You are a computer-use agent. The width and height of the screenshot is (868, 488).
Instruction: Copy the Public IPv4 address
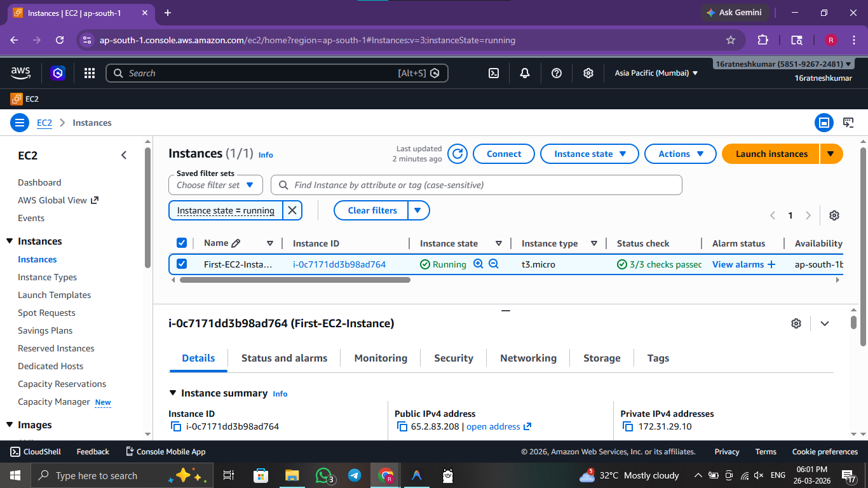coord(402,426)
